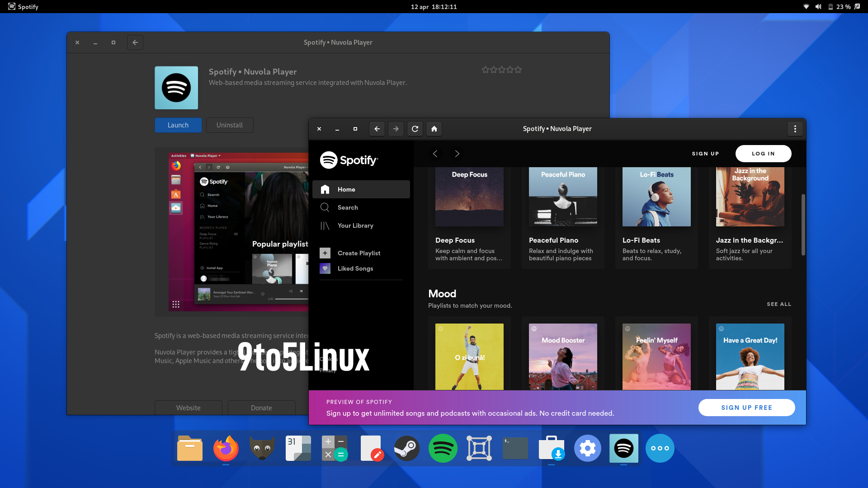Reload the page in Nuvola Player toolbar

pyautogui.click(x=415, y=129)
